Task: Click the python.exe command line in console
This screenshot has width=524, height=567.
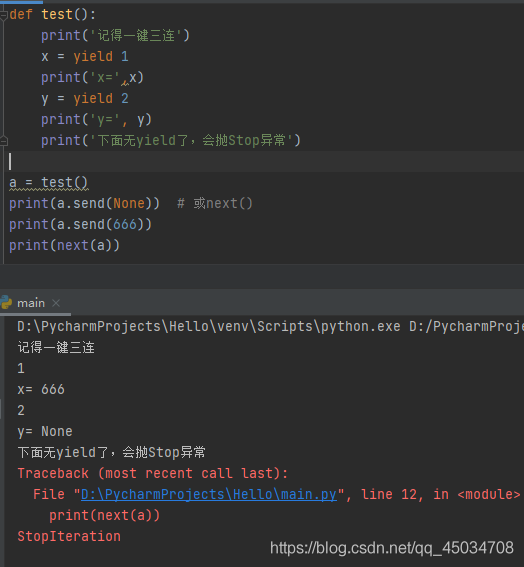Action: coord(270,327)
